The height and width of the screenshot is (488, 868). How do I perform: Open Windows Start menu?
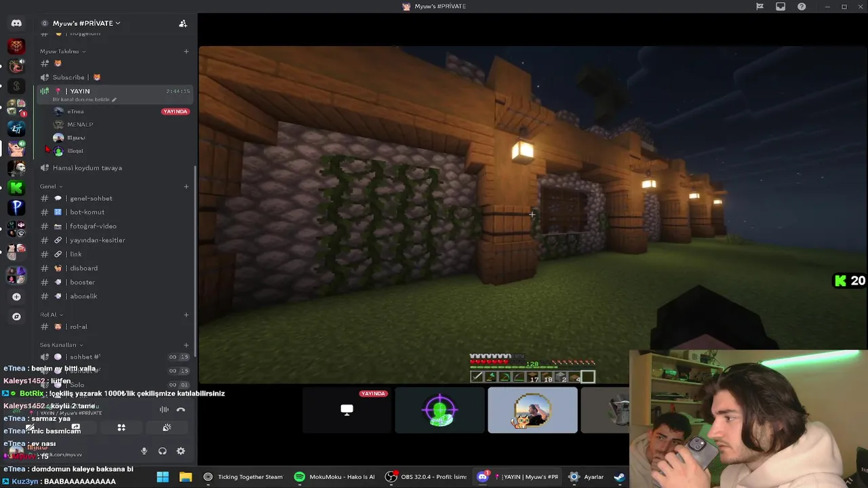click(x=163, y=476)
